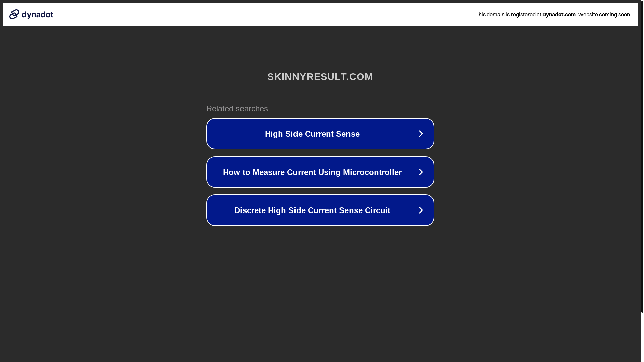Click chevron arrow on Microcontroller search row
Image resolution: width=644 pixels, height=362 pixels.
coord(421,172)
